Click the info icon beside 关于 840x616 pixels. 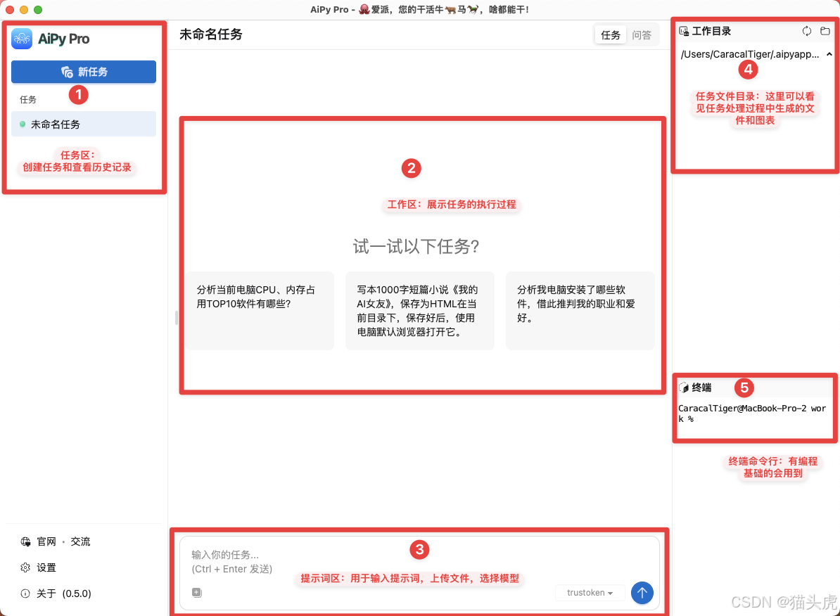click(x=25, y=593)
